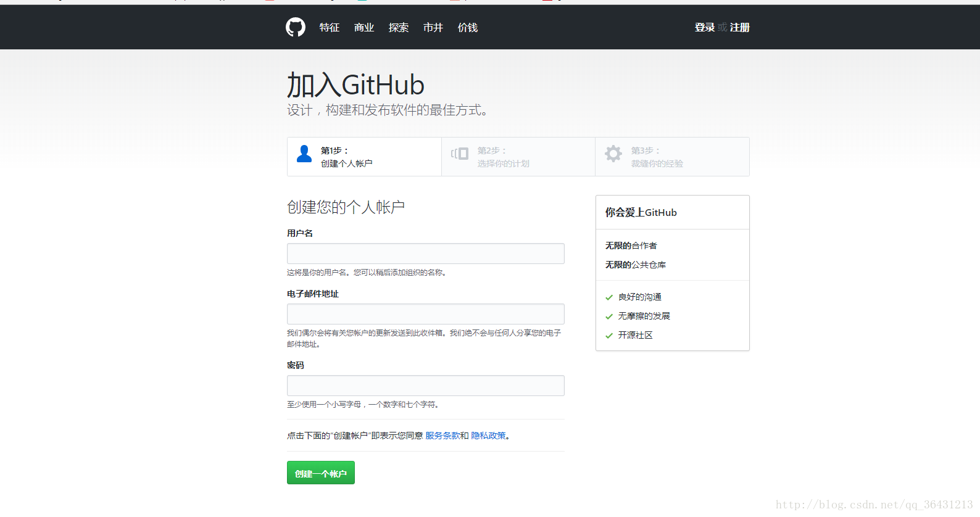The height and width of the screenshot is (517, 980).
Task: Click the 用户名 field label
Action: point(300,233)
